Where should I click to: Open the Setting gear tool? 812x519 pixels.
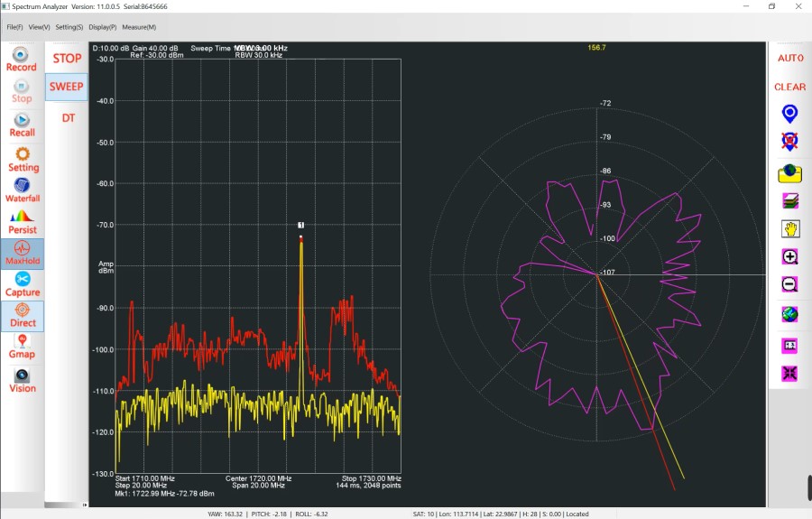[x=23, y=159]
